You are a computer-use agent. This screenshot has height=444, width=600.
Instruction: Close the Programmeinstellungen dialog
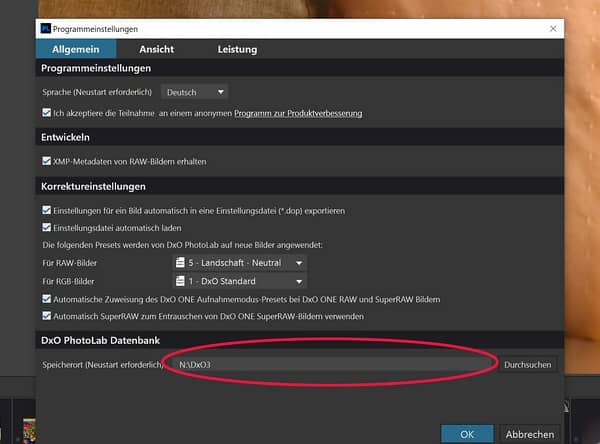[553, 29]
